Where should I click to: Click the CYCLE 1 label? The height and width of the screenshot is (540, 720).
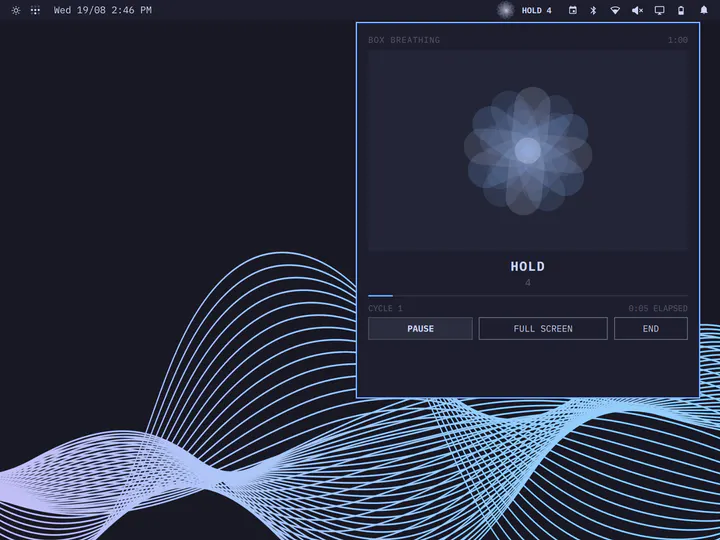pos(385,308)
